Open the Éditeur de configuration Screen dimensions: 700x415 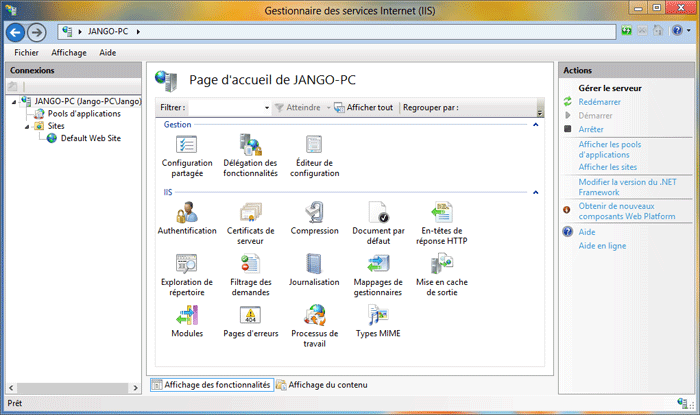[x=314, y=156]
